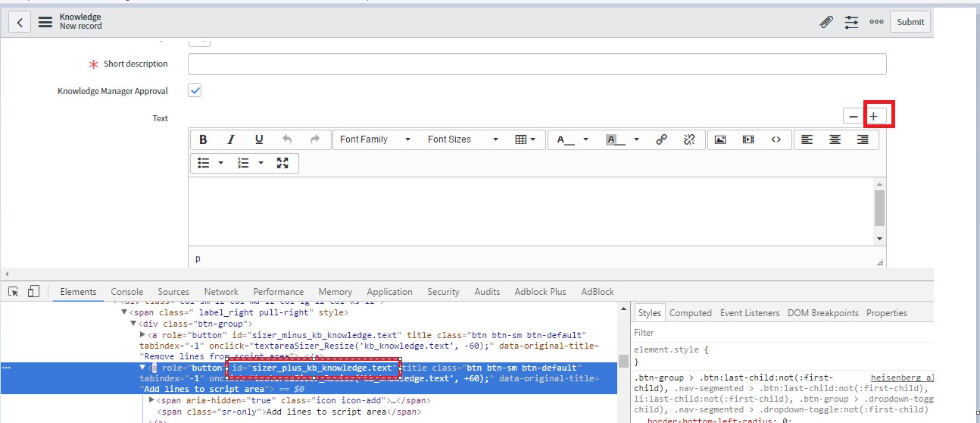This screenshot has height=423, width=980.
Task: Add lines with the plus sizer button
Action: click(x=873, y=117)
